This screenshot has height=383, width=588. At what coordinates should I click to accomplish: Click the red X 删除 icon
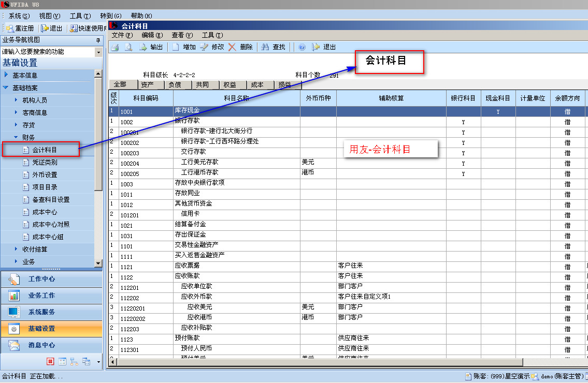tap(232, 47)
